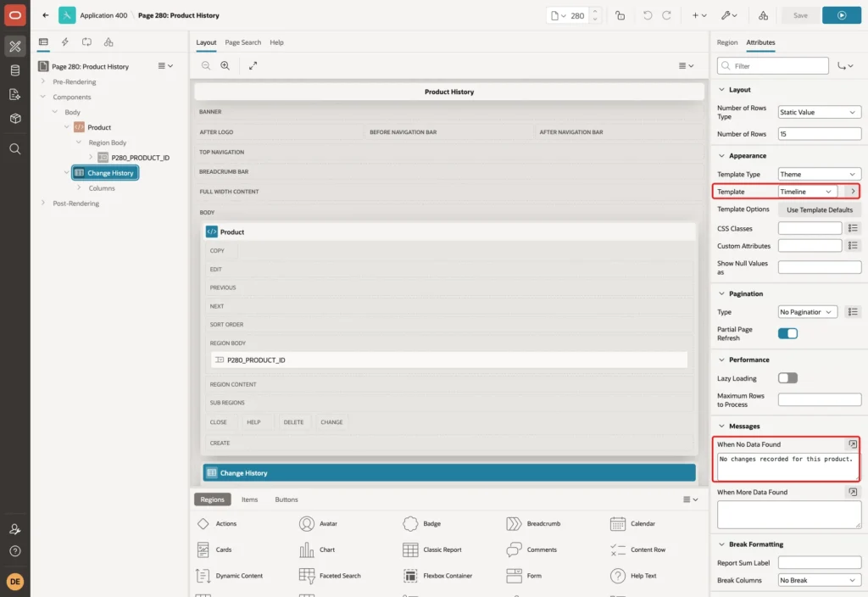The height and width of the screenshot is (597, 868).
Task: Collapse the Appearance section
Action: pyautogui.click(x=721, y=156)
